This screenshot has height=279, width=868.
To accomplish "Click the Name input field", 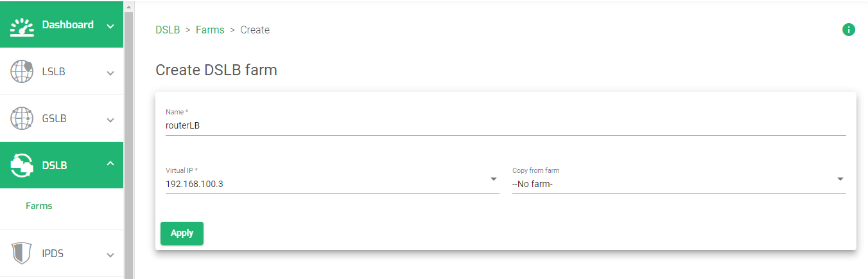I will [505, 126].
